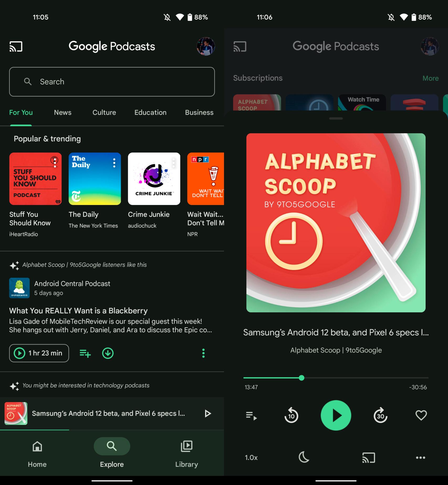Tap the elapsed time 13:47
448x485 pixels.
tap(251, 387)
